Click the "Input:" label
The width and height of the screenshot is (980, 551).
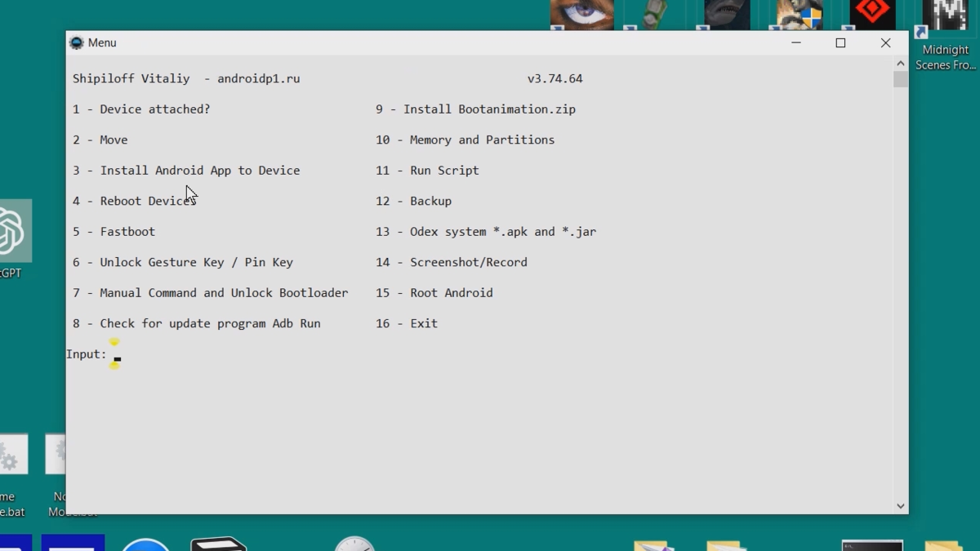click(87, 354)
